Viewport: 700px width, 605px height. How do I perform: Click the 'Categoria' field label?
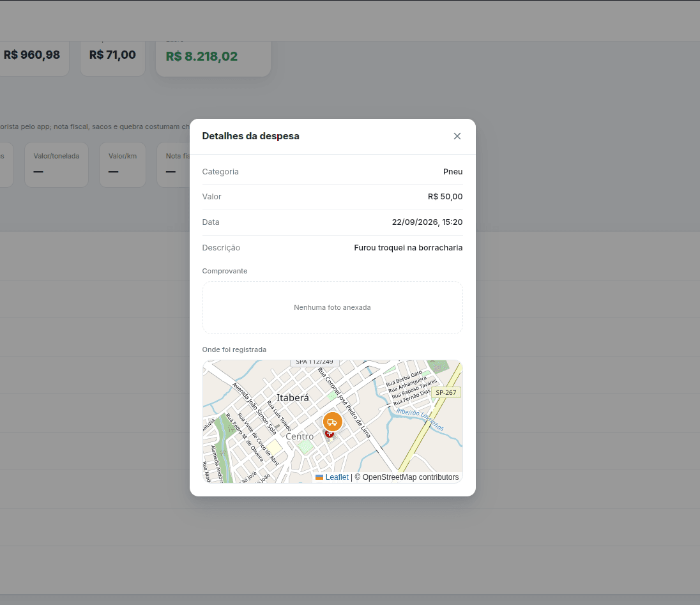click(220, 172)
